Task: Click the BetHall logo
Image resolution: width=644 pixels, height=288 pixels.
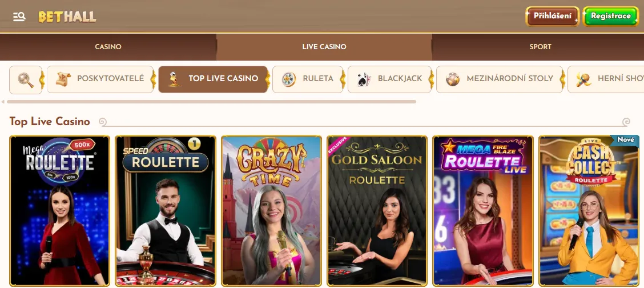Action: 67,17
